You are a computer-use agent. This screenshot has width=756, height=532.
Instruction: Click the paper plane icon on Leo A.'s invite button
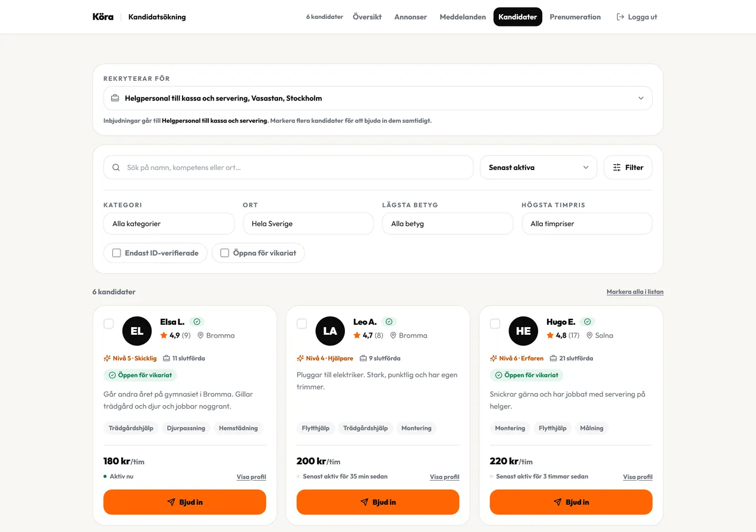tap(364, 502)
